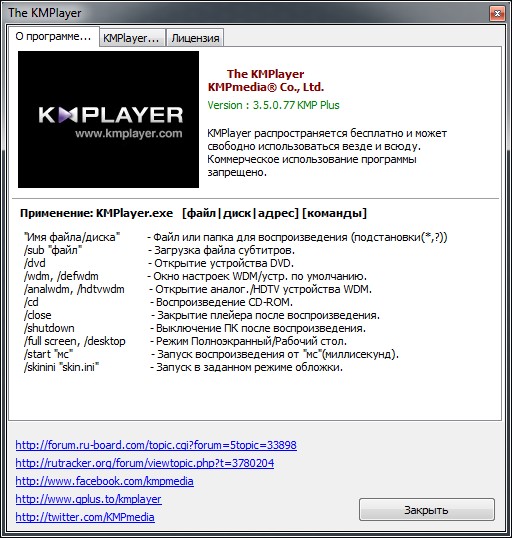Select the '/sub "файл"' command text
Screen dimensions: 512x538
click(x=53, y=250)
